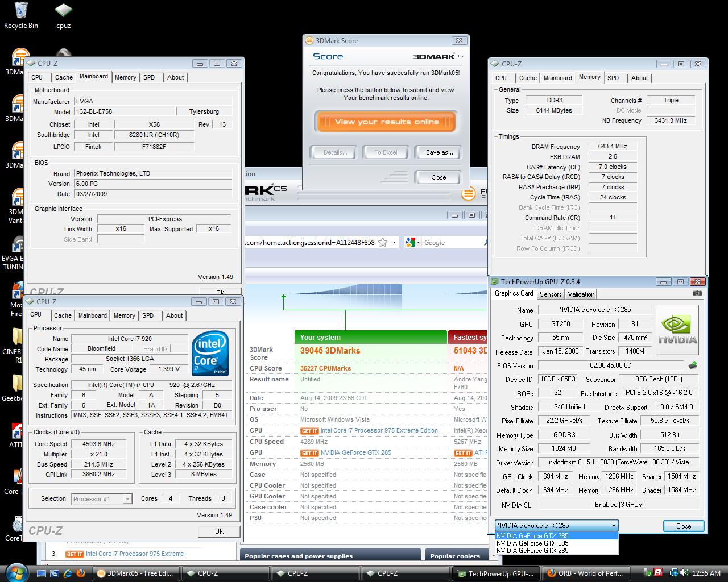Screen dimensions: 728x582
Task: Click the bookmark star in browser address bar
Action: click(x=383, y=242)
